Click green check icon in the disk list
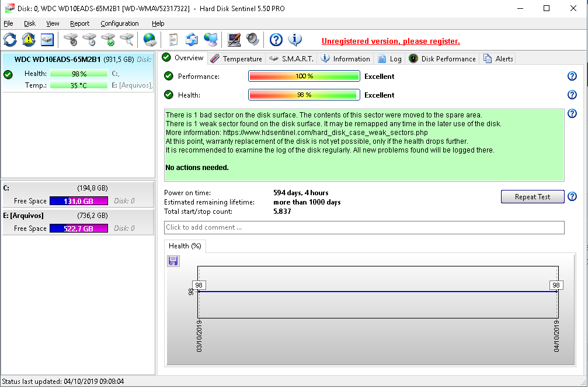Screen dimensions: 588x388 point(8,74)
